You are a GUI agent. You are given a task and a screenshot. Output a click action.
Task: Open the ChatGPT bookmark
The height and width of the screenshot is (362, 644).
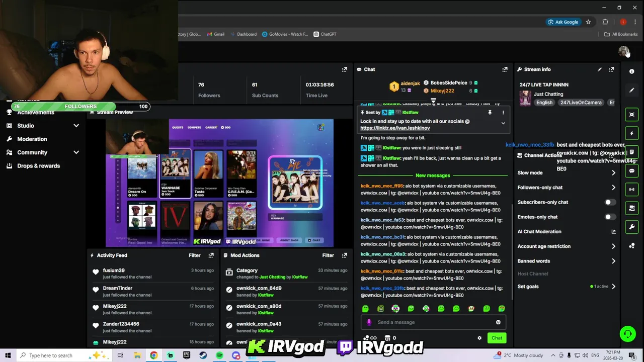point(325,34)
